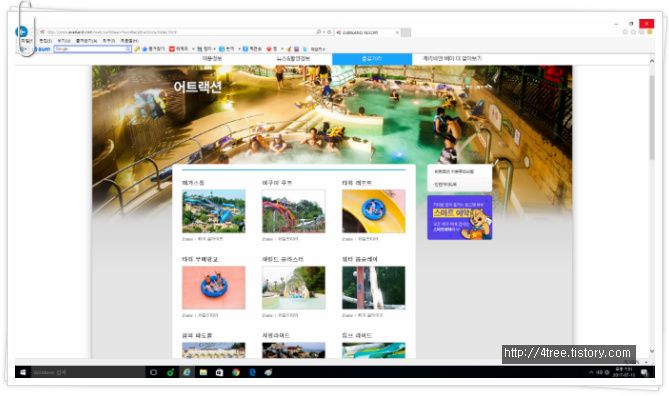669x396 pixels.
Task: Click the page scrollbar down arrow
Action: click(652, 351)
